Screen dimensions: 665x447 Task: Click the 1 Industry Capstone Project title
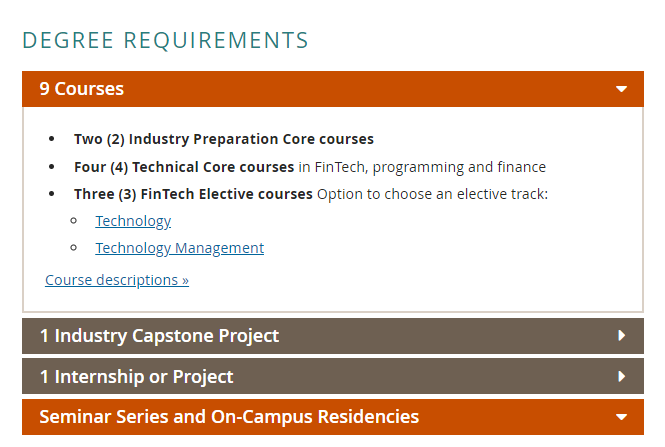tap(159, 336)
